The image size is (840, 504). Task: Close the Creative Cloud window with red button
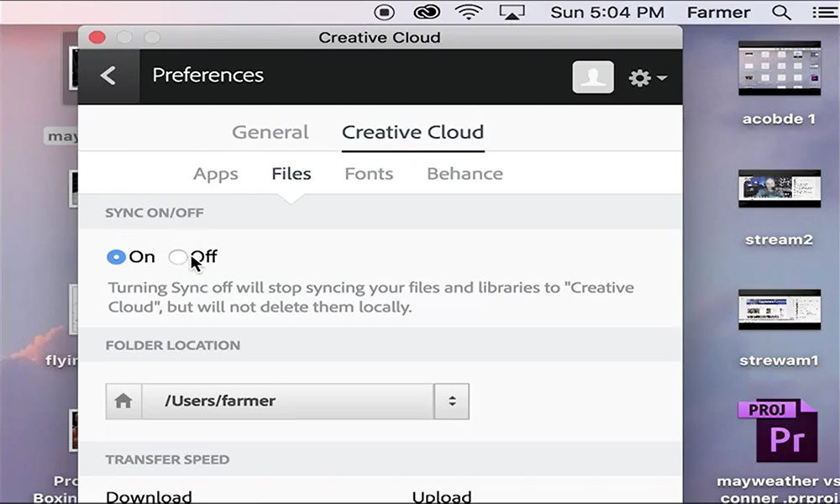click(97, 37)
